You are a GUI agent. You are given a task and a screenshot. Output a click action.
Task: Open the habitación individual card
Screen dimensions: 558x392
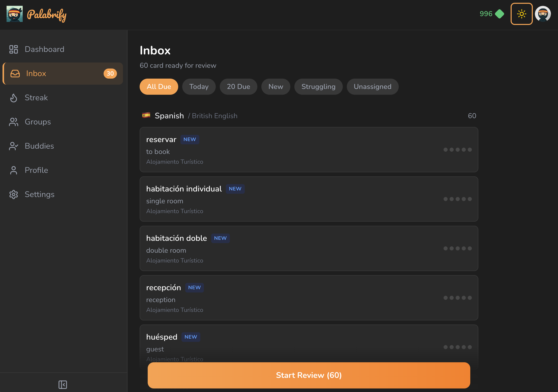[309, 199]
